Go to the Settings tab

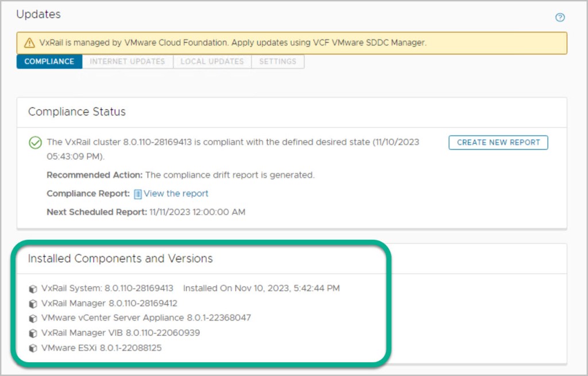278,62
